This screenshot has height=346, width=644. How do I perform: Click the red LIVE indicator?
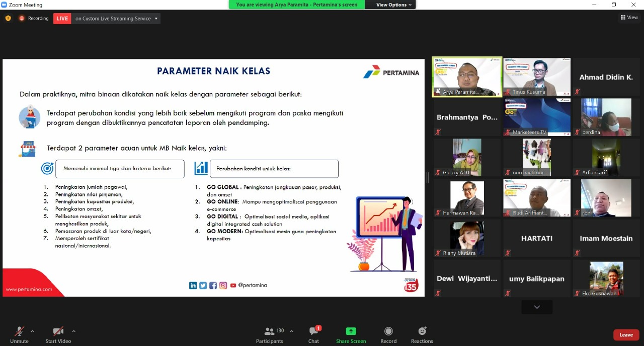[62, 19]
